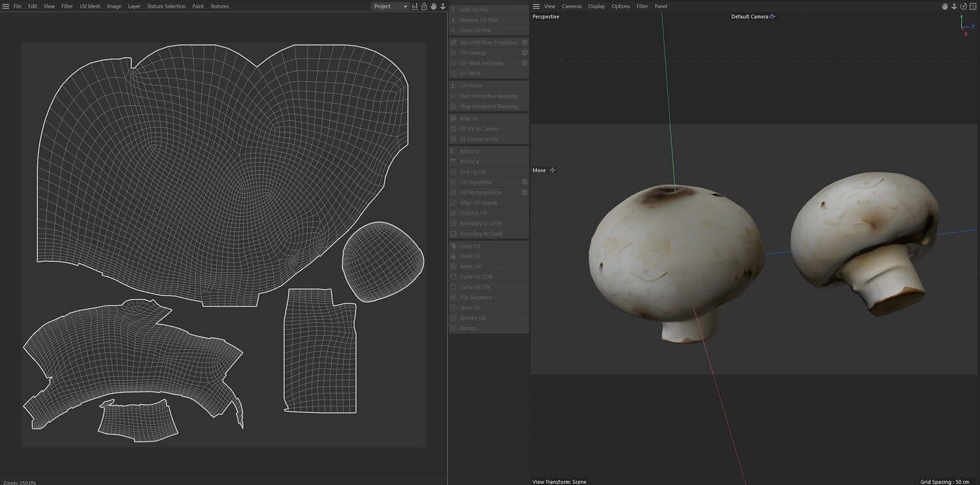This screenshot has width=980, height=485.
Task: Open the UV editor hamburger menu
Action: click(x=5, y=6)
